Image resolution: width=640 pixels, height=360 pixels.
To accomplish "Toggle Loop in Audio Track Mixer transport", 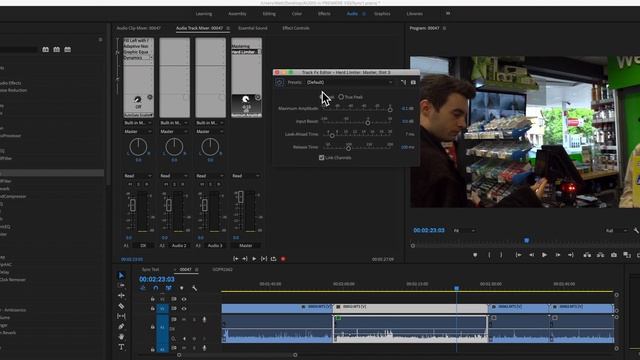I will [273, 259].
